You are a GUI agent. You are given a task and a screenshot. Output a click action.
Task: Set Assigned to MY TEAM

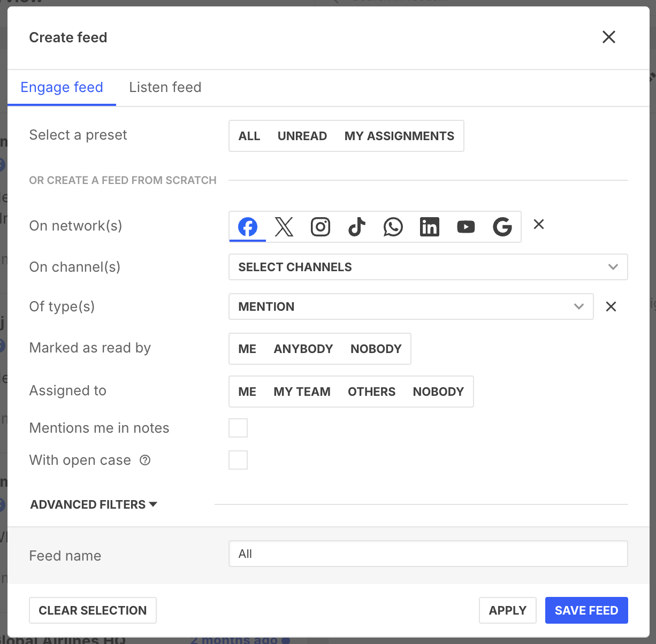[x=302, y=392]
